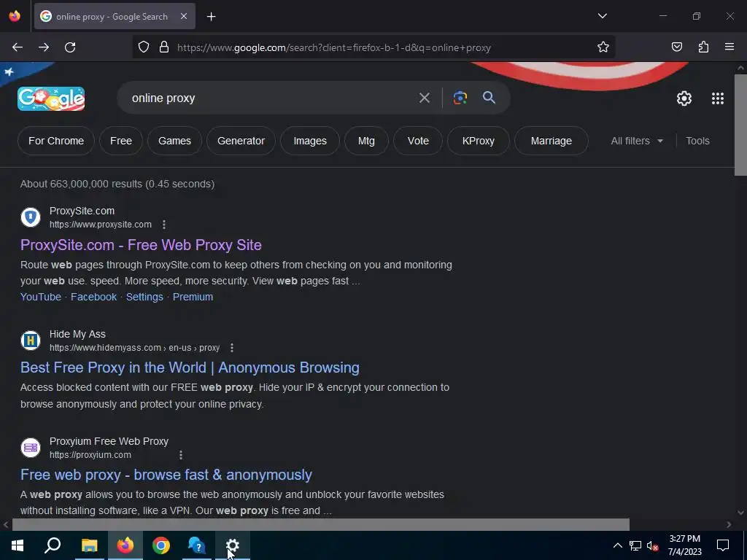This screenshot has width=747, height=560.
Task: Open the Pocket save icon
Action: click(676, 47)
